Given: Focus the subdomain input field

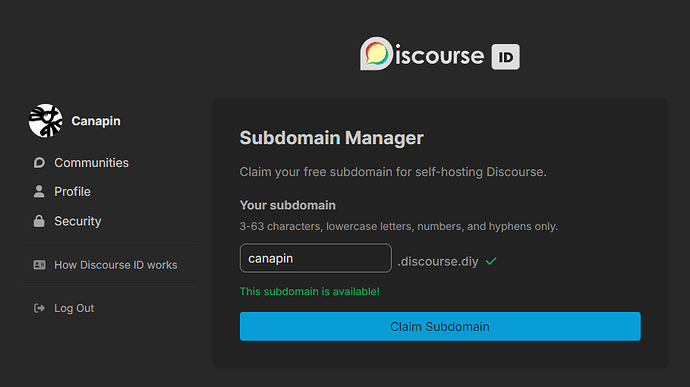Looking at the screenshot, I should pos(316,258).
